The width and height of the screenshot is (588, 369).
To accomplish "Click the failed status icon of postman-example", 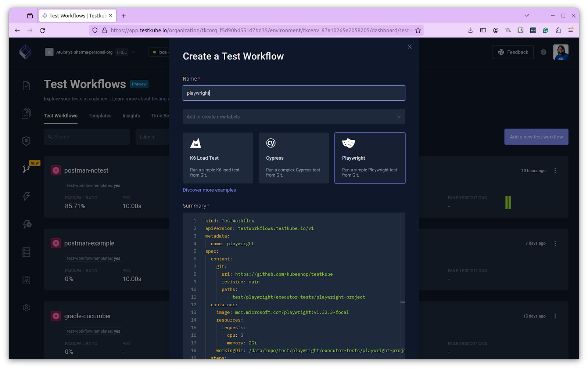I will pos(56,243).
